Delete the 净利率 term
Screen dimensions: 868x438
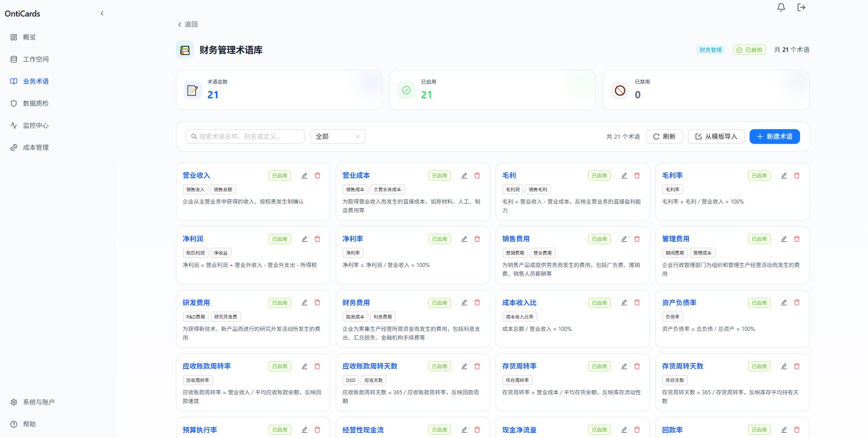(477, 239)
